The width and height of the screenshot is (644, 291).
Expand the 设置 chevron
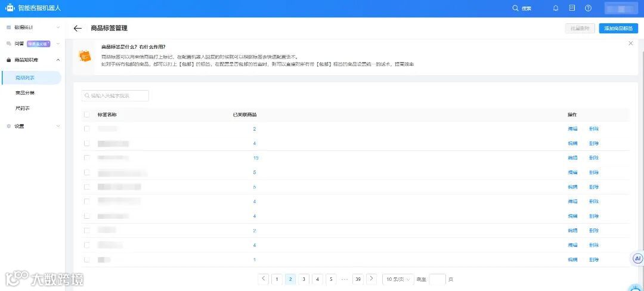coord(58,126)
